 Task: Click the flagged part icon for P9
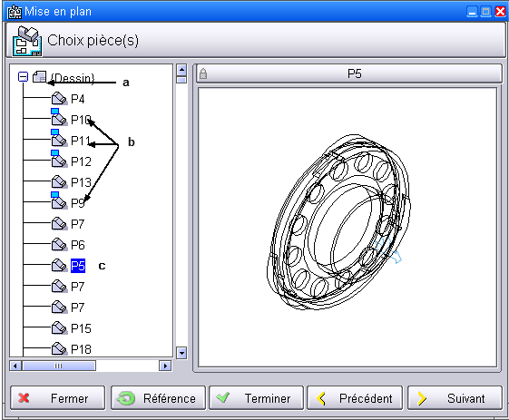click(x=59, y=200)
